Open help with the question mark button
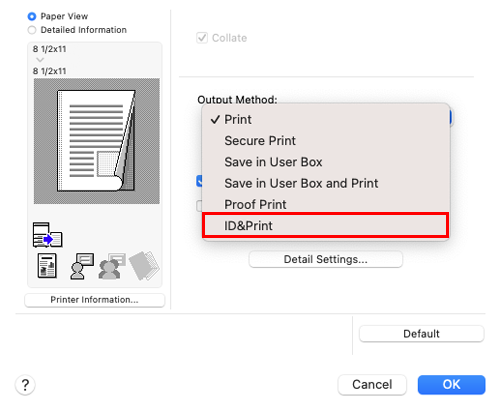 [x=25, y=385]
